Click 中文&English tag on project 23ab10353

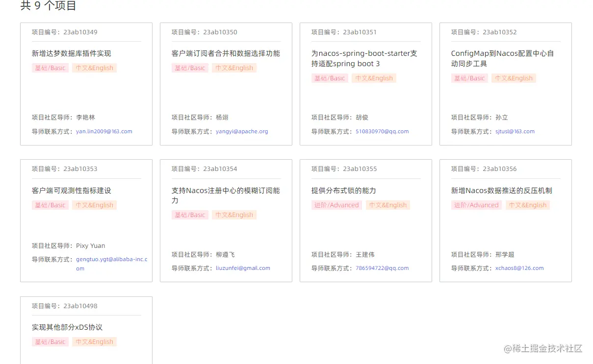pyautogui.click(x=95, y=205)
